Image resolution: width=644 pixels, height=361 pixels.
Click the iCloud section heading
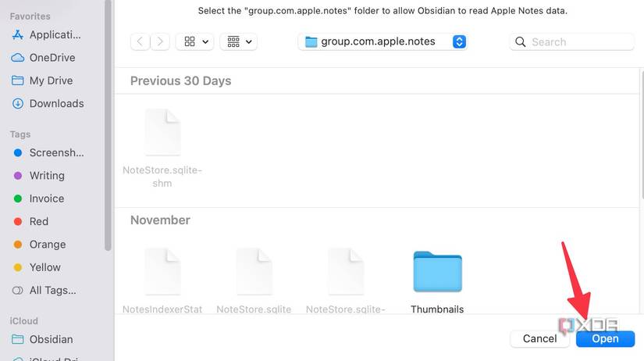pyautogui.click(x=24, y=321)
